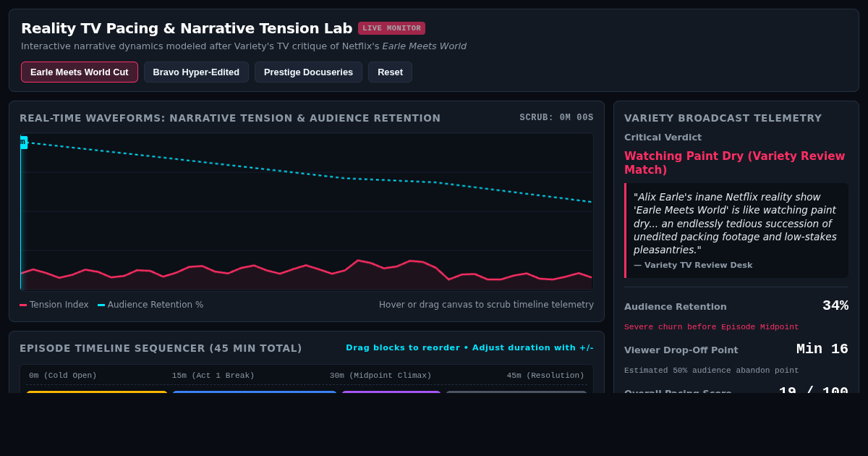Click the 34% audience retention value

pyautogui.click(x=835, y=305)
